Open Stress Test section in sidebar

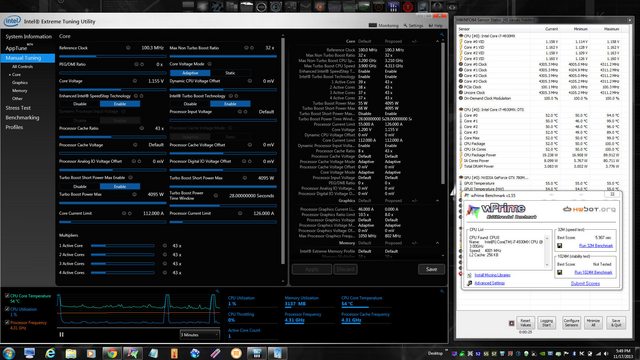18,108
